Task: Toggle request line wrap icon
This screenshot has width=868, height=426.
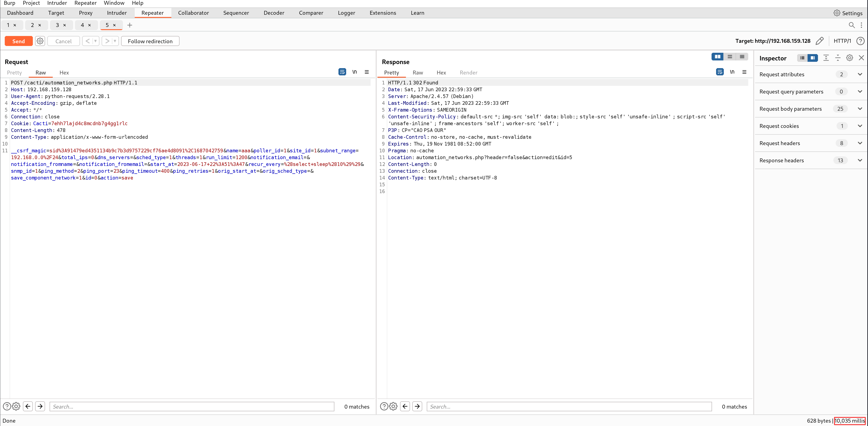Action: (x=342, y=72)
